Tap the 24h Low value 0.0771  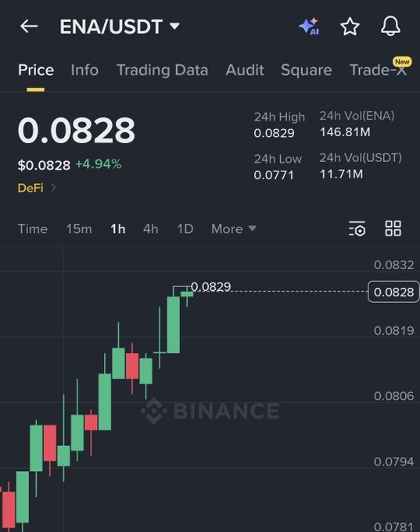pos(274,175)
